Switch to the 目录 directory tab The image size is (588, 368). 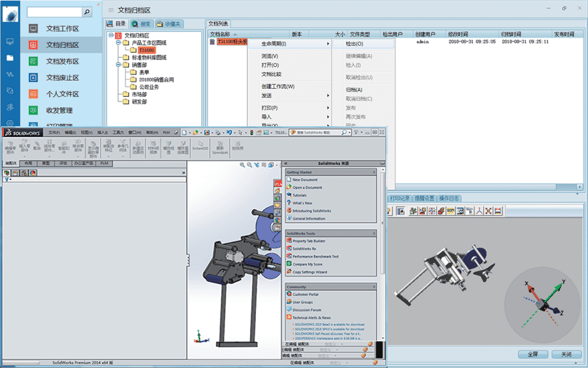116,24
